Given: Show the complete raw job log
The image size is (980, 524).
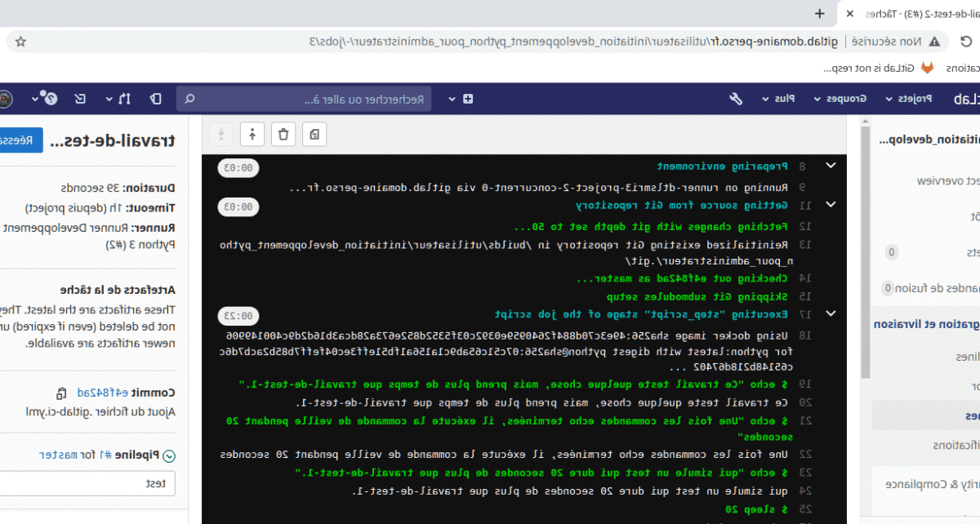Looking at the screenshot, I should coord(314,134).
